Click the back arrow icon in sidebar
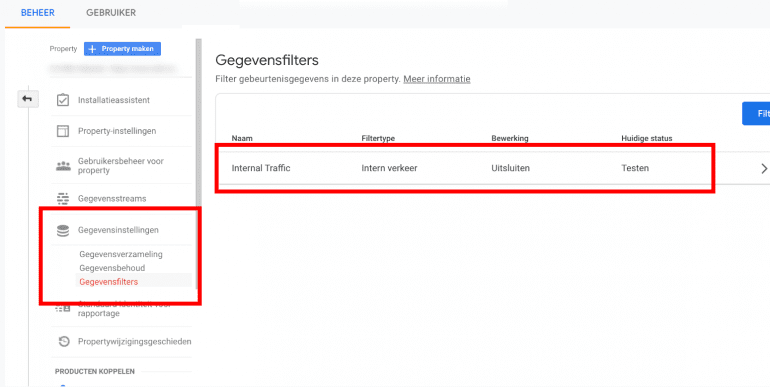 pos(28,99)
